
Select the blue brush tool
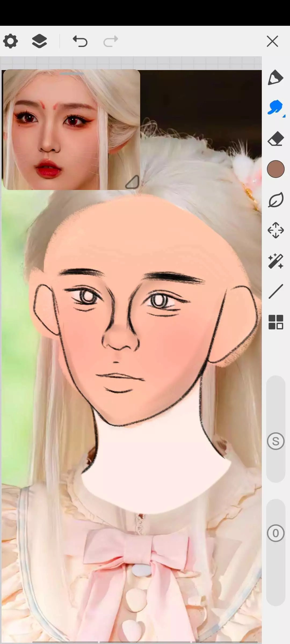[x=274, y=108]
